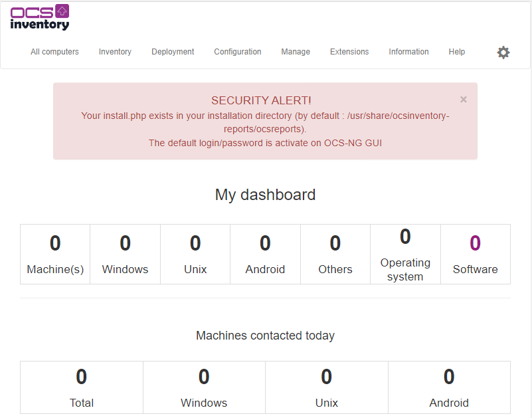Open the Extensions menu
This screenshot has height=418, width=532.
point(349,52)
